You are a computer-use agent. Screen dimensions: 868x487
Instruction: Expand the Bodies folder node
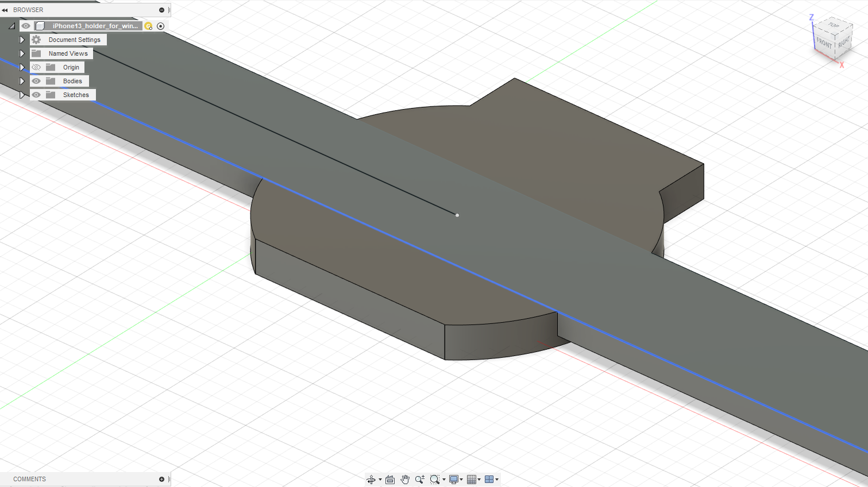point(22,81)
